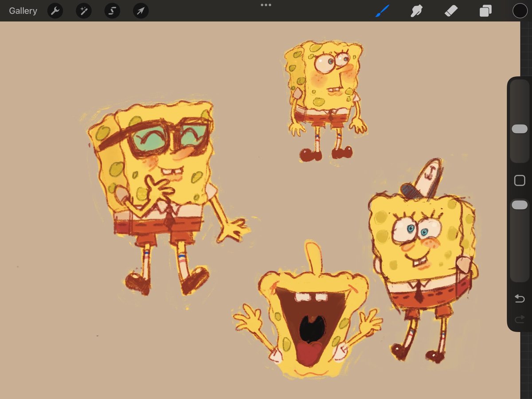Redo the last undone action
Viewport: 532px width, 399px height.
(x=520, y=319)
